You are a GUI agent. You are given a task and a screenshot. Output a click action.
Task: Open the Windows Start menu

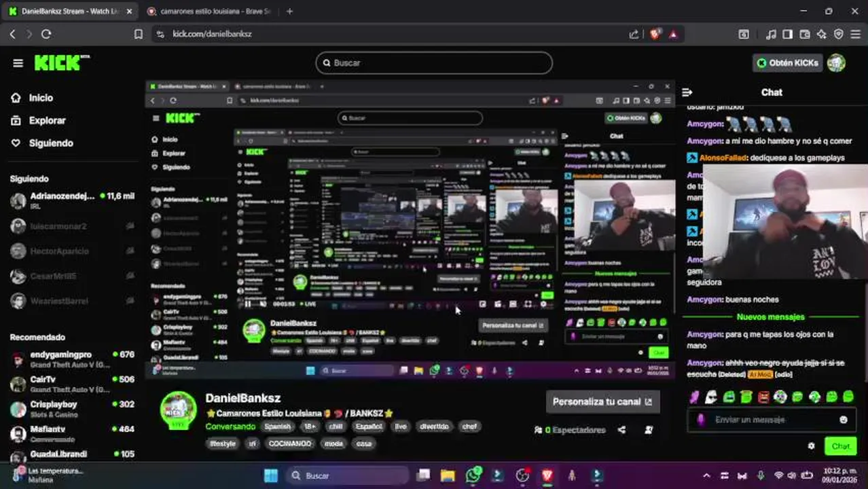point(271,475)
